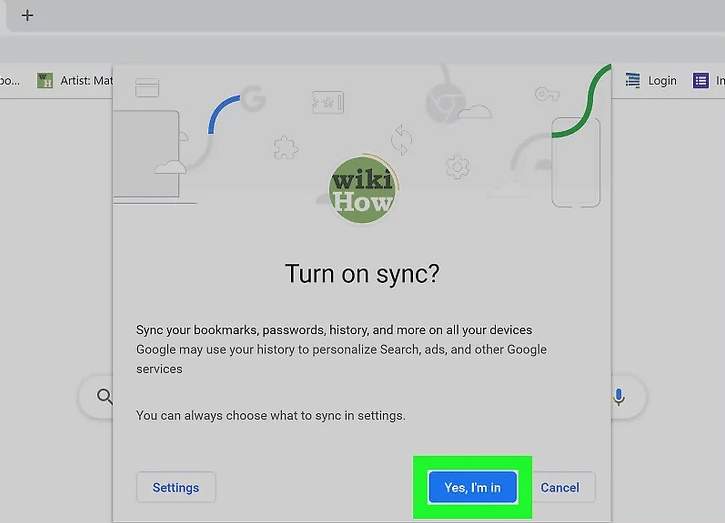Click the wikiHow profile avatar in dialog

[x=362, y=190]
